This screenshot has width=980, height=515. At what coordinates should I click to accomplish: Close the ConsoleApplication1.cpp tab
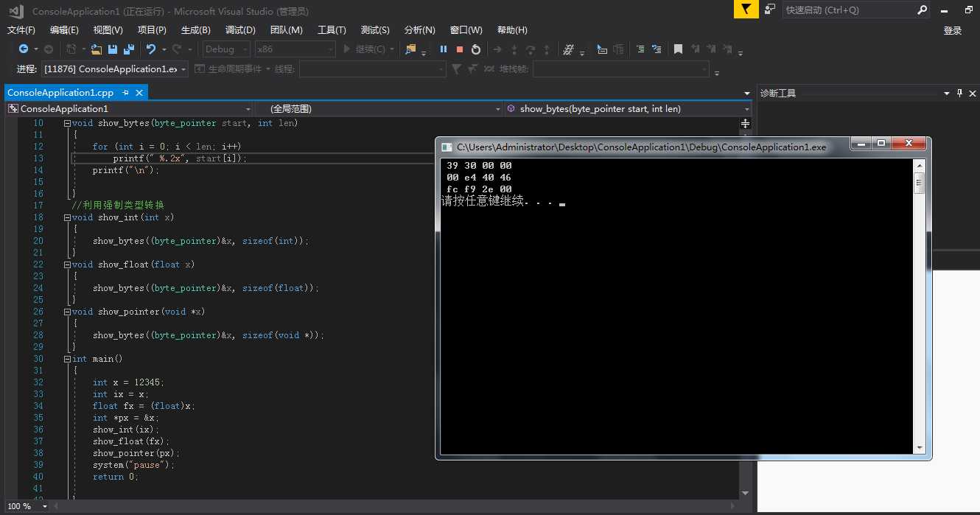click(139, 92)
